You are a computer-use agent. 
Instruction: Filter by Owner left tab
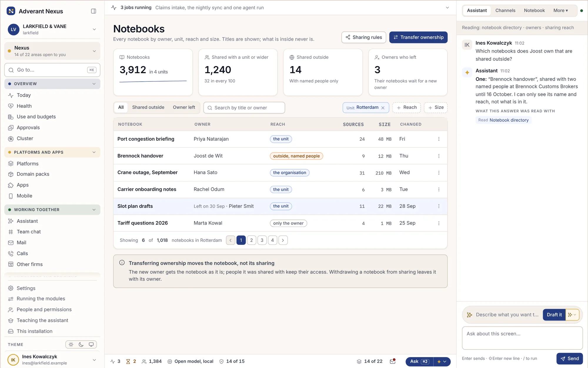[x=184, y=107]
